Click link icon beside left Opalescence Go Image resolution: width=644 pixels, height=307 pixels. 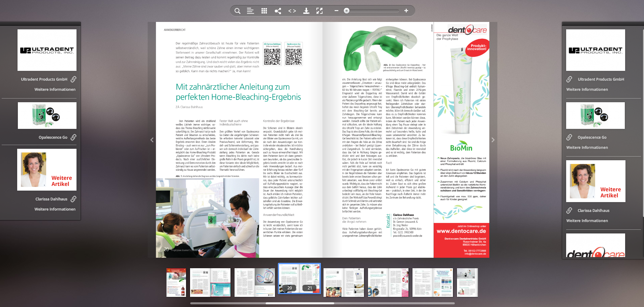coord(73,137)
